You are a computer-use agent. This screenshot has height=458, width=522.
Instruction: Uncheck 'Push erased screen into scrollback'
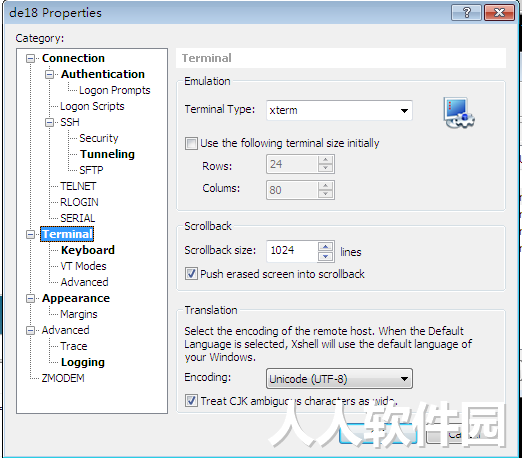191,274
